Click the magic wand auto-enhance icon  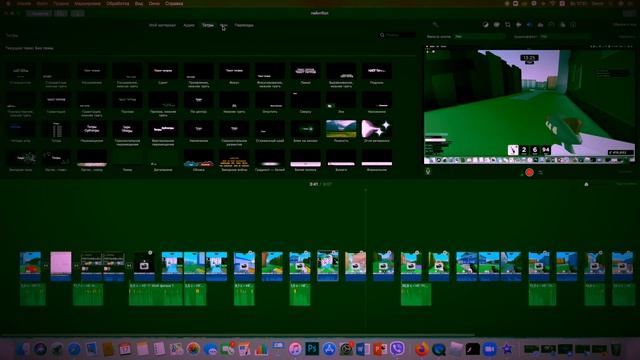click(x=436, y=25)
